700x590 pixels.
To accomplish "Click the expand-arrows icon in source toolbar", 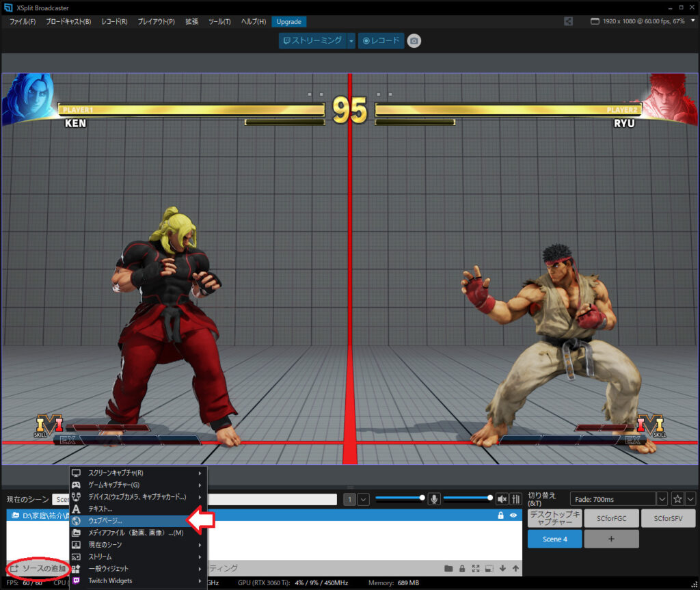I will (476, 568).
